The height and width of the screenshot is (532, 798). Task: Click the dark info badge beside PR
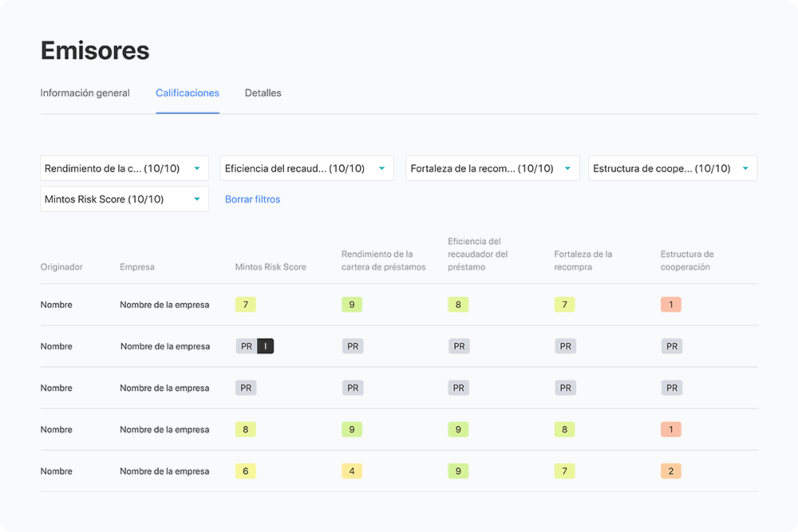pos(265,346)
